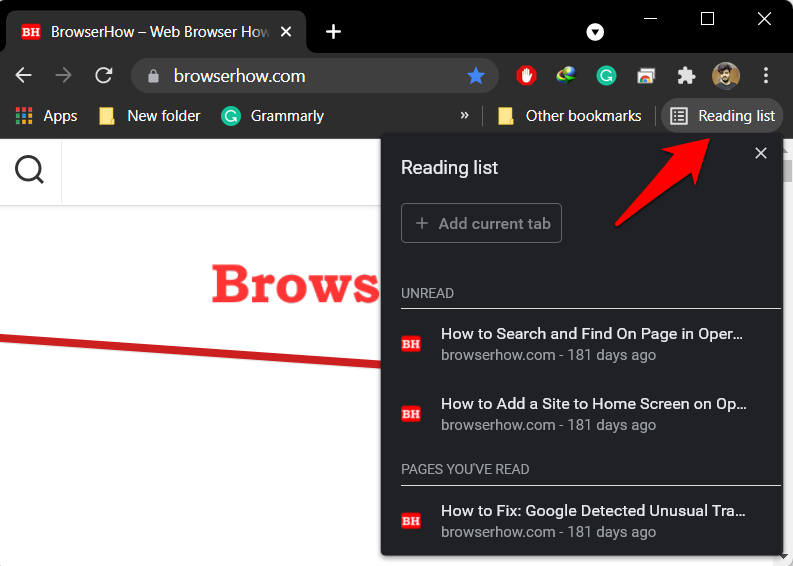Open 'How to Search and Find On Page' entry
This screenshot has width=793, height=566.
[591, 344]
